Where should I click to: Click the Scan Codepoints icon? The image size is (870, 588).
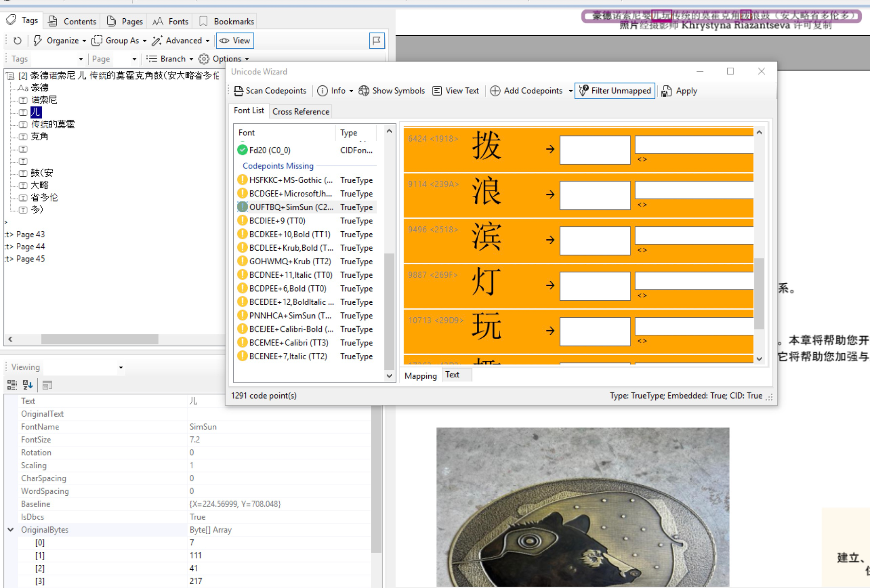[x=238, y=91]
